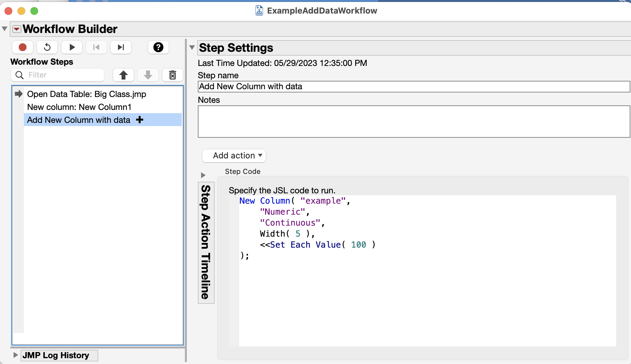Delete selected step with trash icon
631x364 pixels.
click(173, 75)
